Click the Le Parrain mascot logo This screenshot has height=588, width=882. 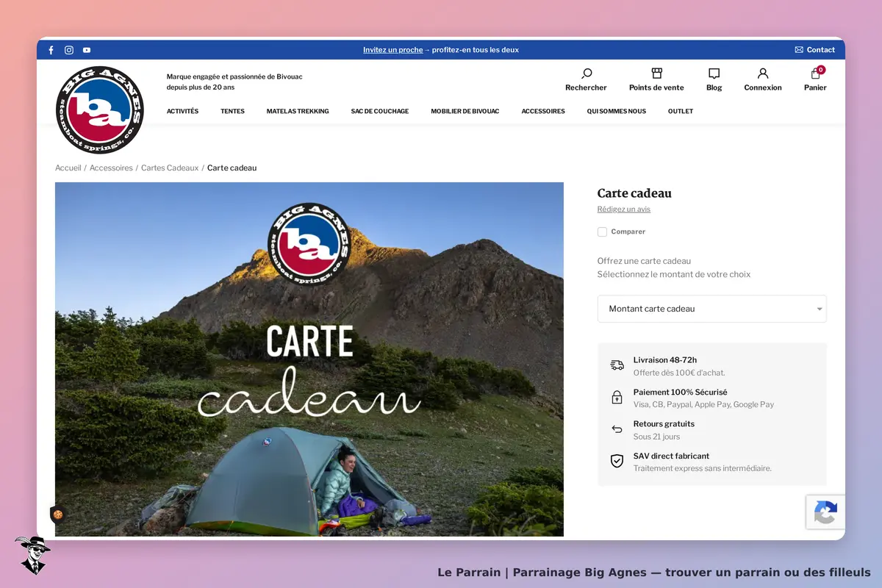click(32, 555)
